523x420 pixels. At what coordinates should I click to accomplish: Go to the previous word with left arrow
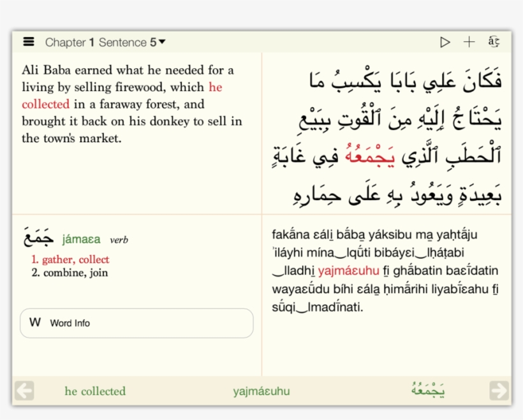click(x=24, y=391)
